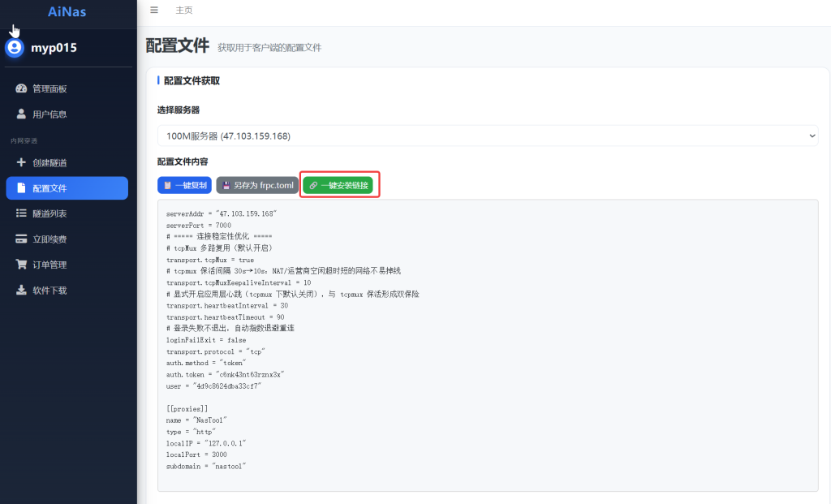The width and height of the screenshot is (831, 504).
Task: Click the link icon in 一键安装链接
Action: point(313,186)
